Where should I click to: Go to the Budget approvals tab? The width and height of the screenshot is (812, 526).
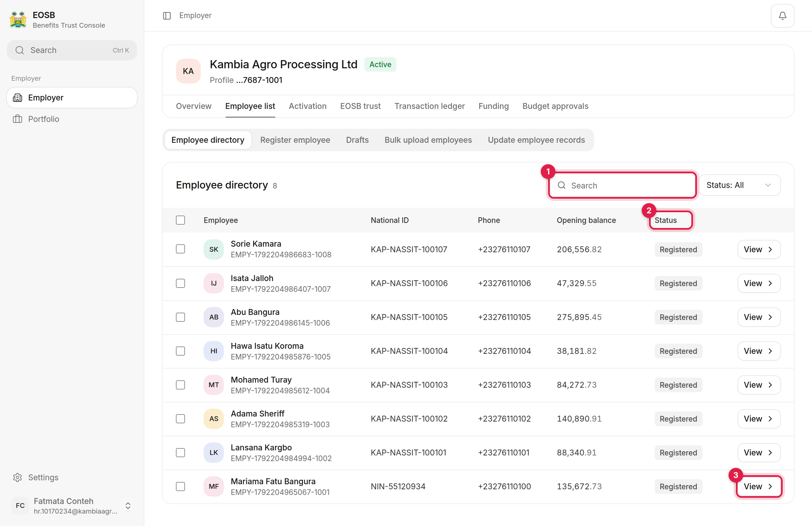555,106
